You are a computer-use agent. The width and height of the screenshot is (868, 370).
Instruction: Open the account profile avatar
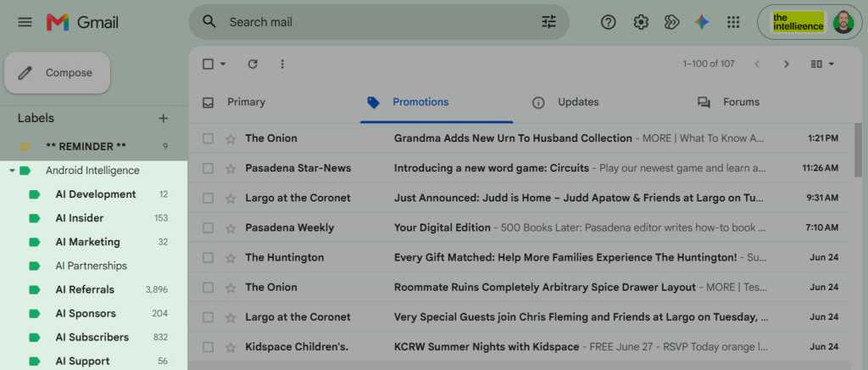[x=843, y=22]
